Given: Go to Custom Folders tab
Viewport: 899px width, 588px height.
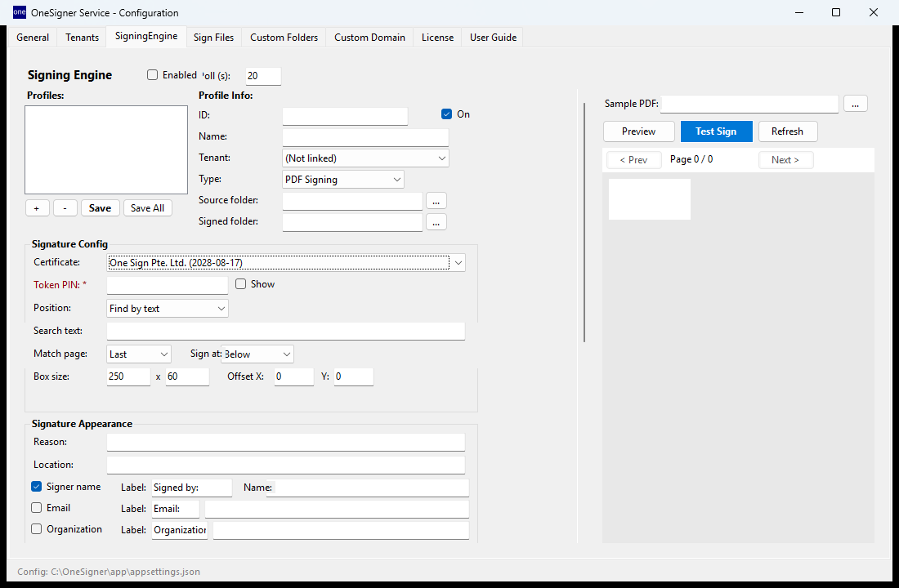Looking at the screenshot, I should tap(284, 38).
